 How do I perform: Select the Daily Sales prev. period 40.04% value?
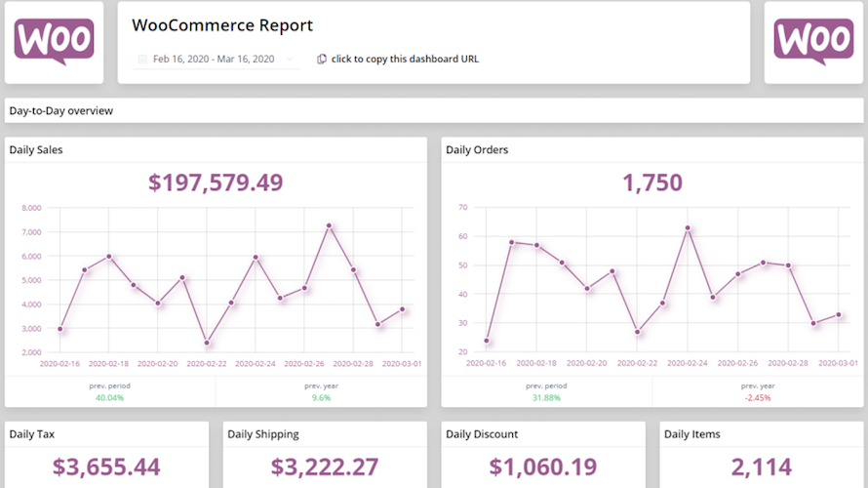[109, 397]
